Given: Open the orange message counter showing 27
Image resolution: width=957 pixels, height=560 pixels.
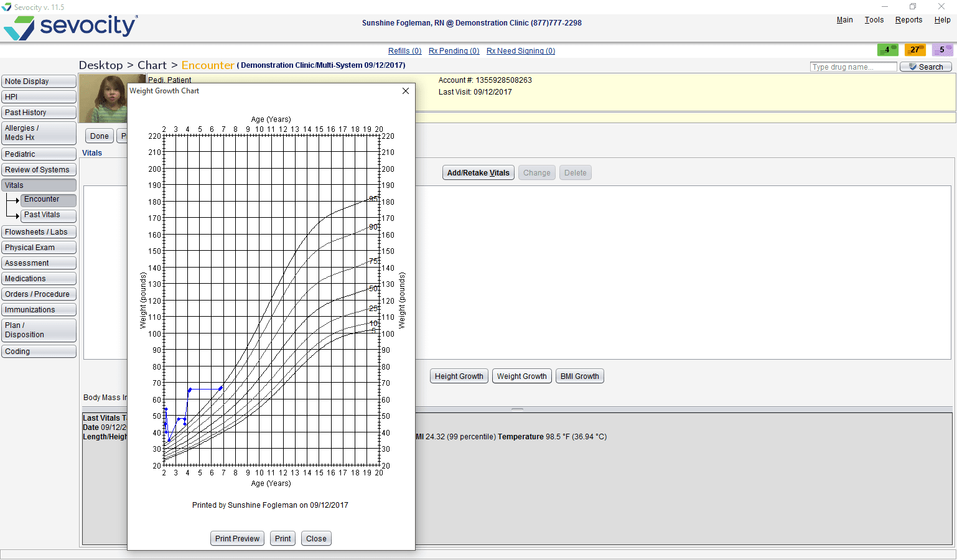Looking at the screenshot, I should click(915, 50).
